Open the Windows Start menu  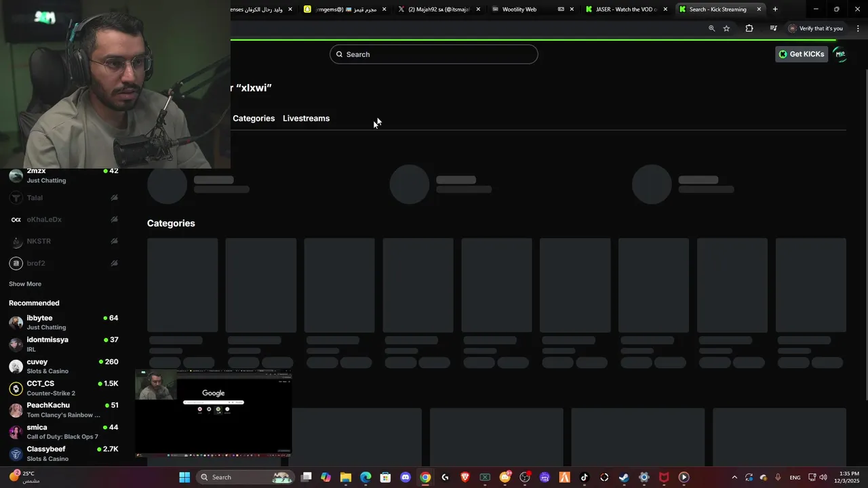click(184, 477)
